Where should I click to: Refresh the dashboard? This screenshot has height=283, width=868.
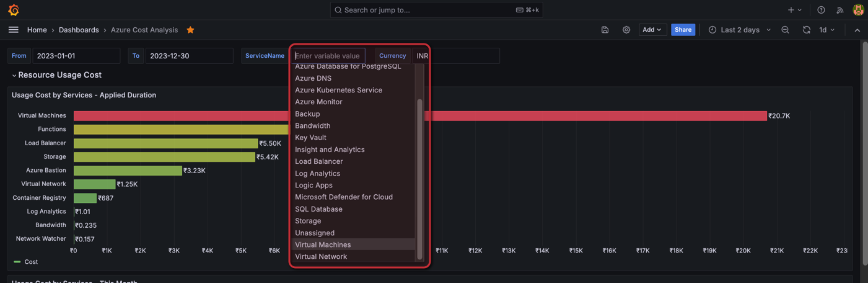[x=806, y=30]
